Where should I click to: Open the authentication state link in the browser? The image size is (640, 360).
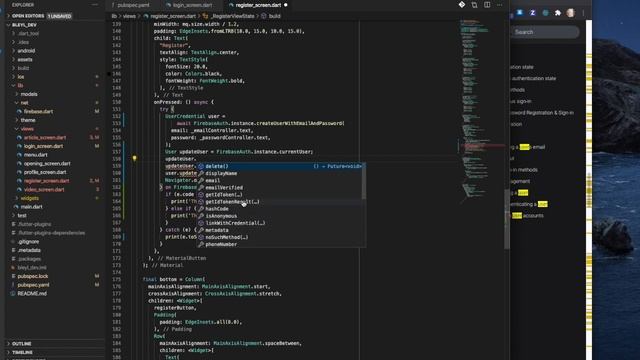click(533, 78)
